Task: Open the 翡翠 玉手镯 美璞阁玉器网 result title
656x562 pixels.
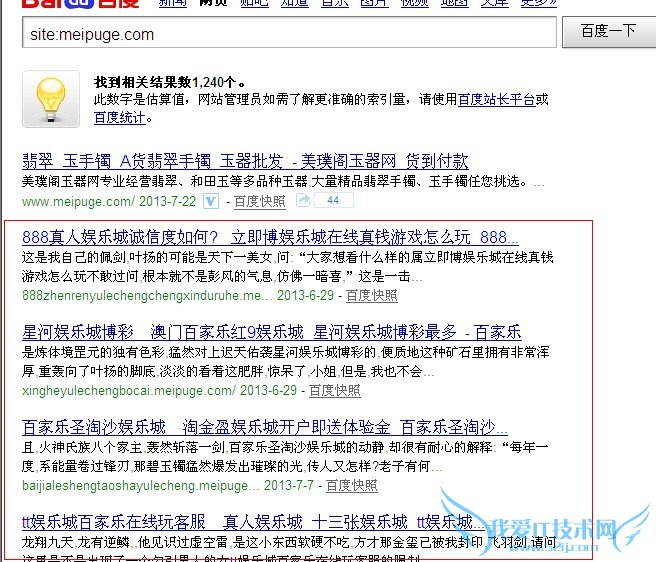Action: 245,161
